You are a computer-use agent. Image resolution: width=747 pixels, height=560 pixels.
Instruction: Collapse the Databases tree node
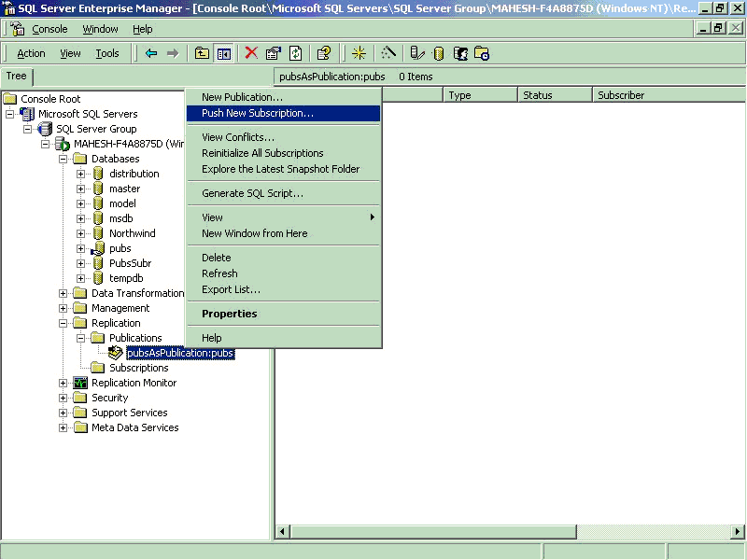click(x=63, y=159)
